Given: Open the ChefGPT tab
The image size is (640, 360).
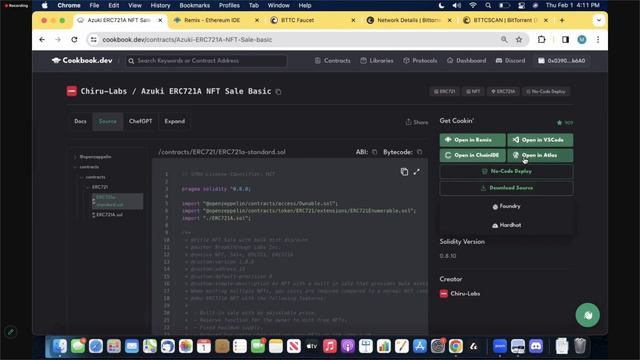Looking at the screenshot, I should tap(140, 122).
